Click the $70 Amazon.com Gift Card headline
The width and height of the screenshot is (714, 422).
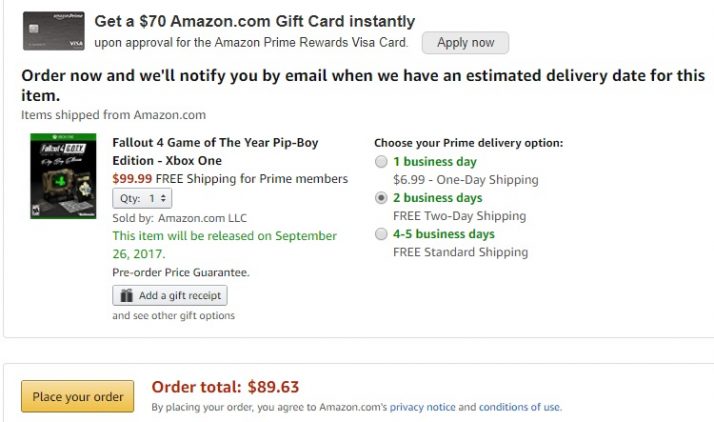coord(254,21)
